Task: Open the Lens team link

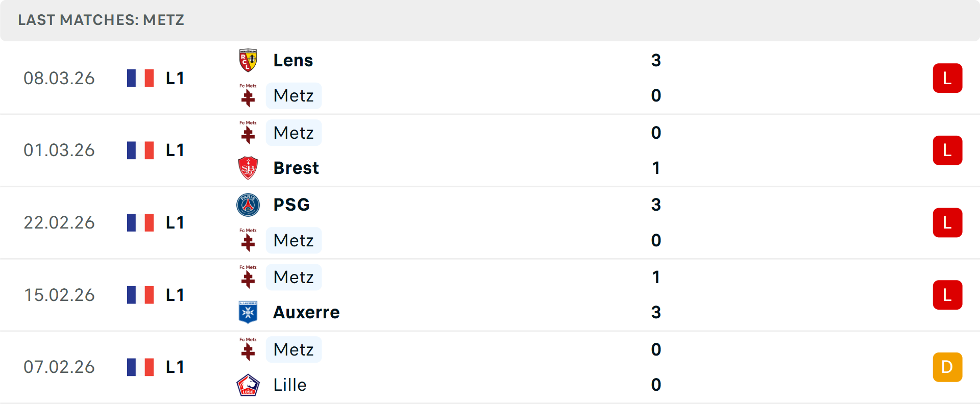Action: [x=293, y=60]
